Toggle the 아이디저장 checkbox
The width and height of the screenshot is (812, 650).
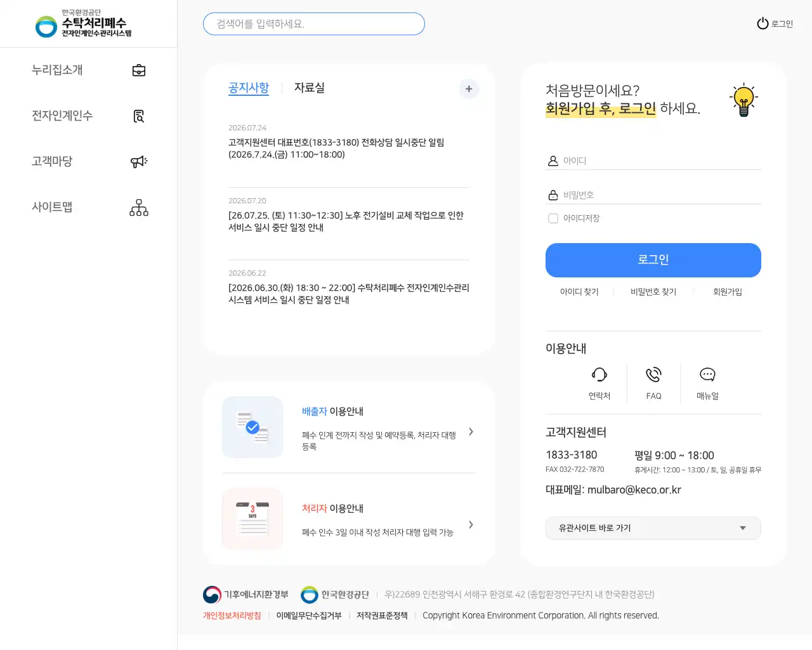(x=553, y=218)
